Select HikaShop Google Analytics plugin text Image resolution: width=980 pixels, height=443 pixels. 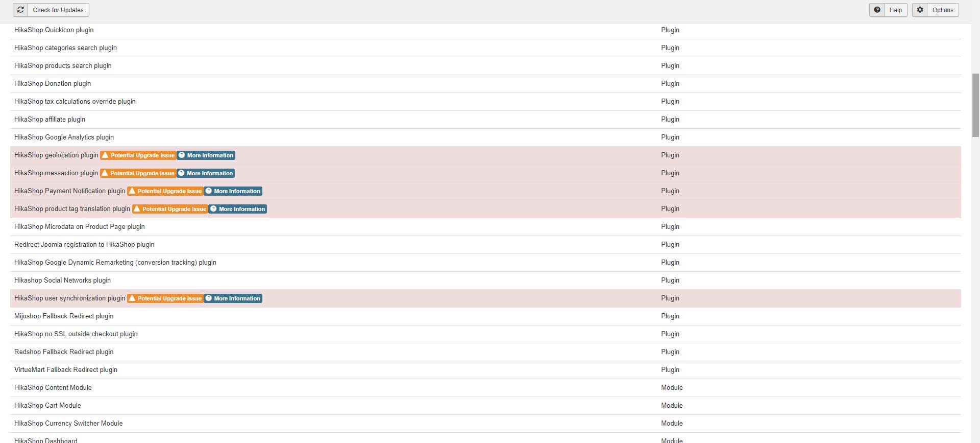tap(64, 137)
